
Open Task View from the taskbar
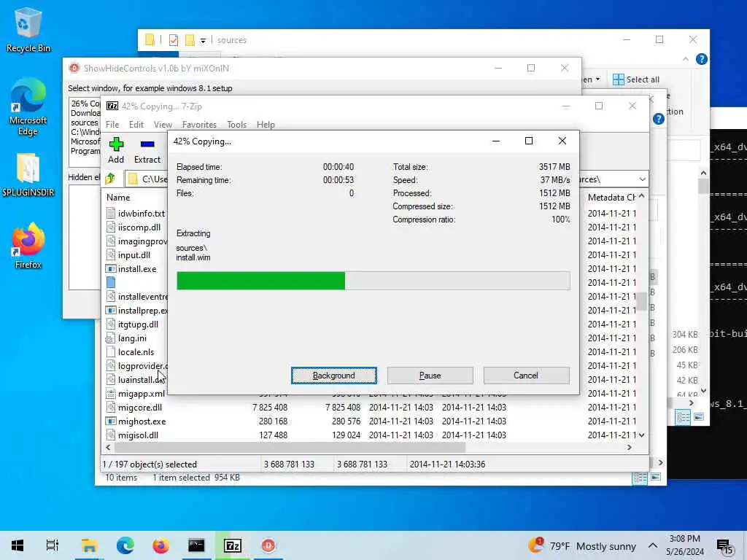point(53,545)
